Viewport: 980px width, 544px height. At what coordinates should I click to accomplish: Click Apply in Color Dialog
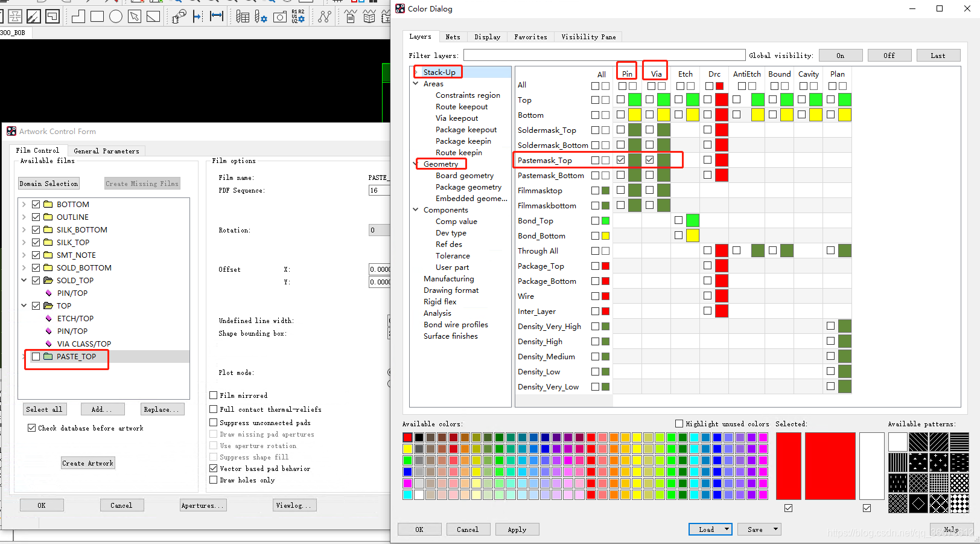click(517, 530)
